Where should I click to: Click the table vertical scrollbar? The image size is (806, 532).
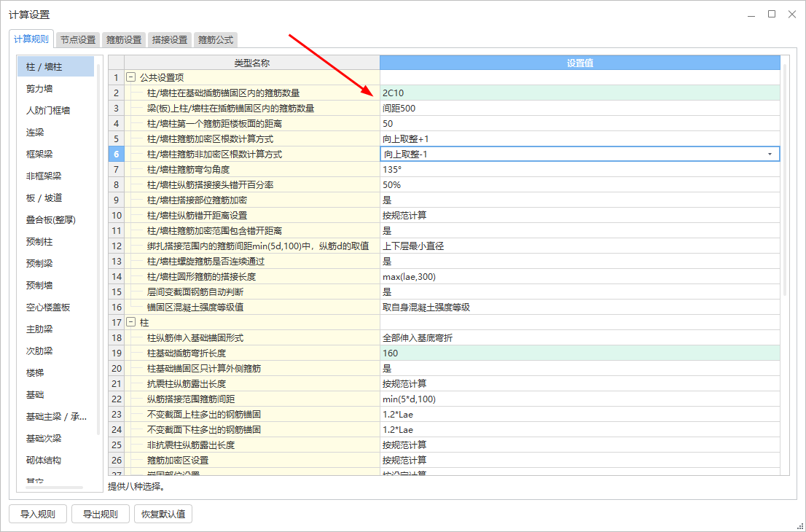785,180
